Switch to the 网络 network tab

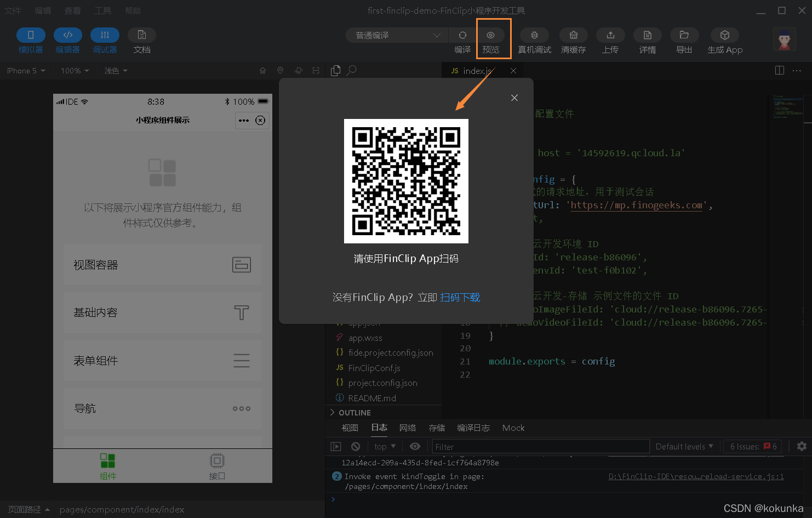(408, 428)
